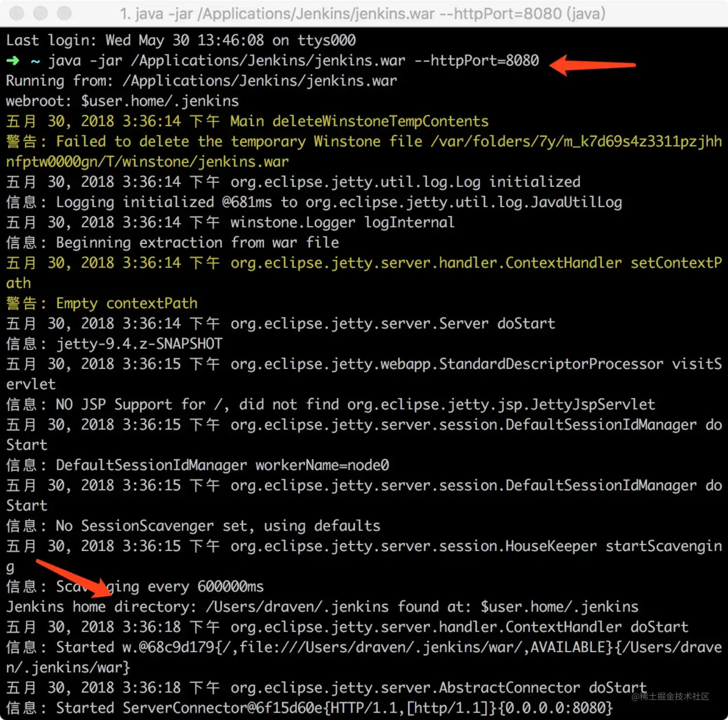Screen dimensions: 728x720
Task: Click 'AbstractConnector doStart' log line
Action: [326, 688]
